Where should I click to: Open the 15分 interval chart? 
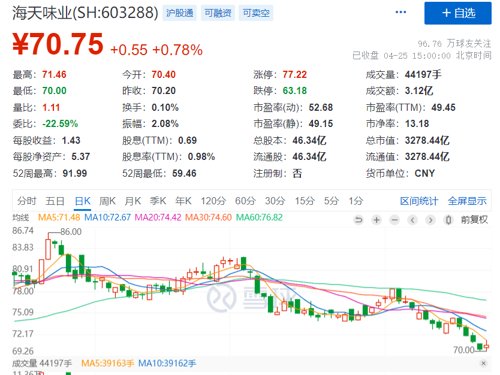305,201
